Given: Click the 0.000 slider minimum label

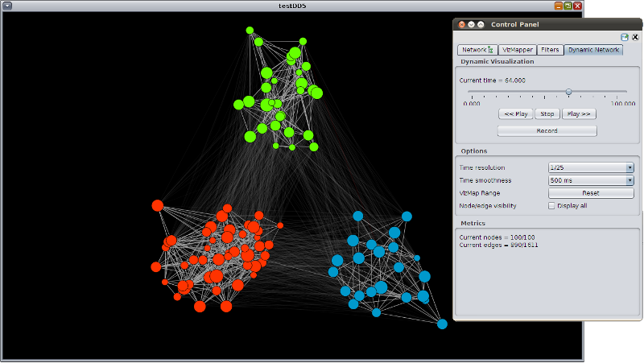Looking at the screenshot, I should click(472, 104).
